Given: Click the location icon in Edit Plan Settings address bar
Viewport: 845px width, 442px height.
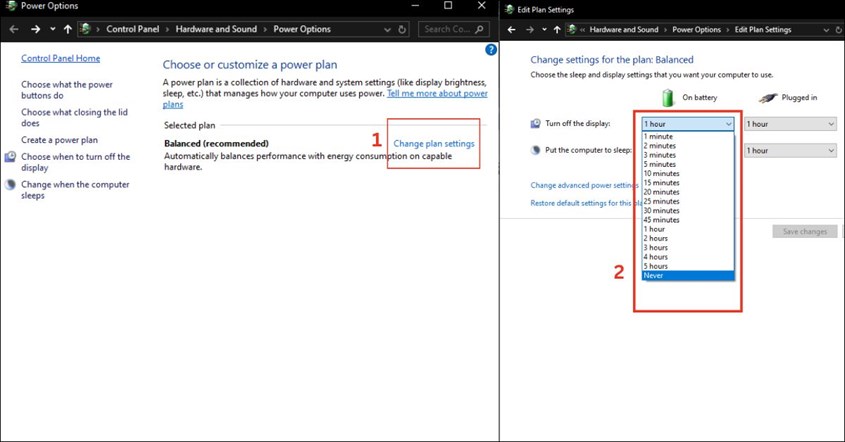Looking at the screenshot, I should (572, 30).
